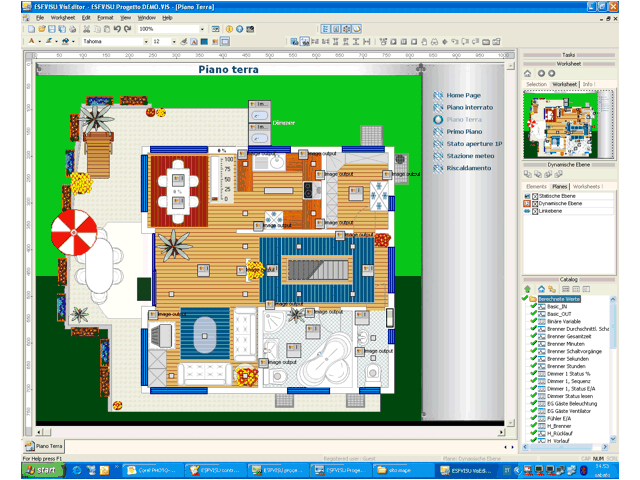Open the Tahoma font name dropdown

tap(146, 42)
